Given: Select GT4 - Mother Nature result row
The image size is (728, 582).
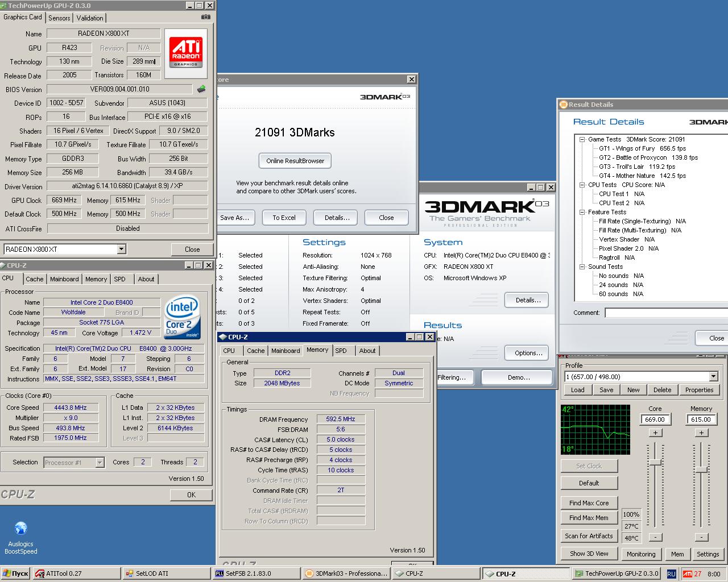Looking at the screenshot, I should pyautogui.click(x=642, y=176).
